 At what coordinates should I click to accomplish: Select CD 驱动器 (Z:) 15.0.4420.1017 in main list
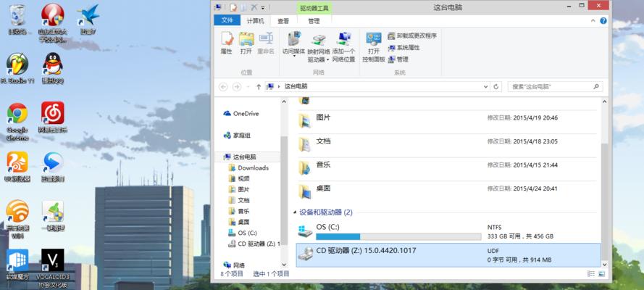(x=448, y=254)
